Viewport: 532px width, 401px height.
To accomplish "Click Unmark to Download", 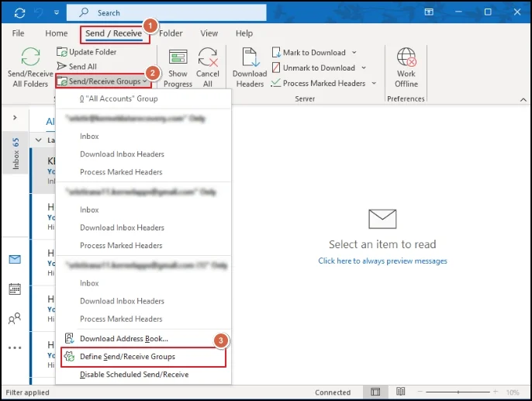I will [x=314, y=67].
